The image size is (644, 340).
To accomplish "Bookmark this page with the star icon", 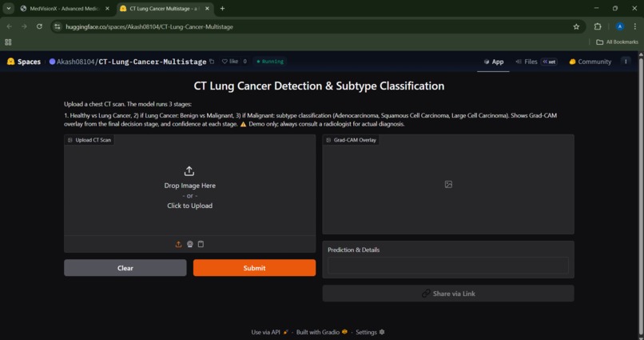I will tap(576, 26).
